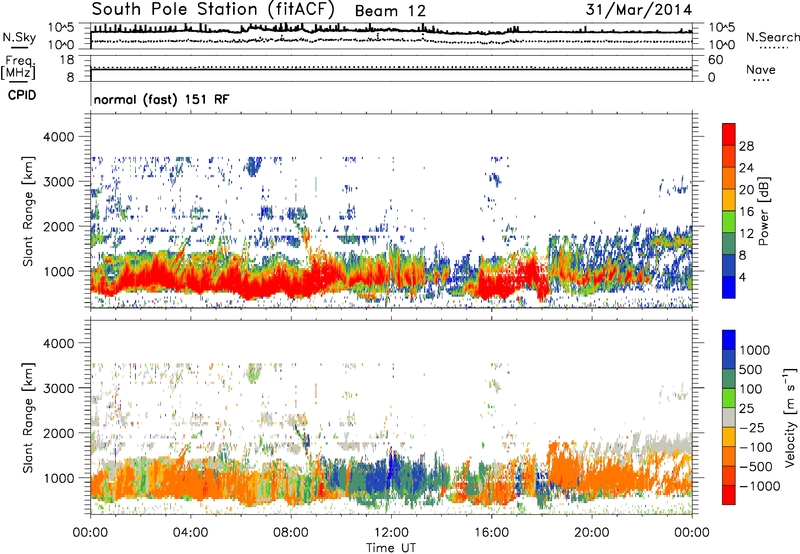This screenshot has width=800, height=554.
Task: Click the '-25' label on the velocity colorbar
Action: [752, 428]
